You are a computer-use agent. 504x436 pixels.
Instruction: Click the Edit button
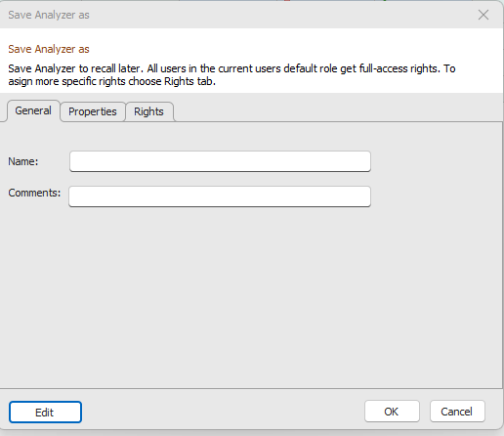pyautogui.click(x=45, y=413)
